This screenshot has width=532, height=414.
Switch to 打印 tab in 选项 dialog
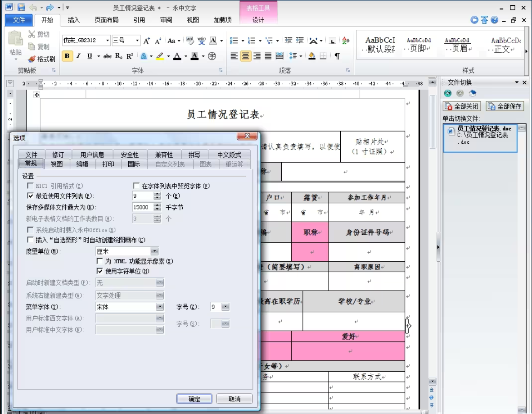pyautogui.click(x=108, y=164)
